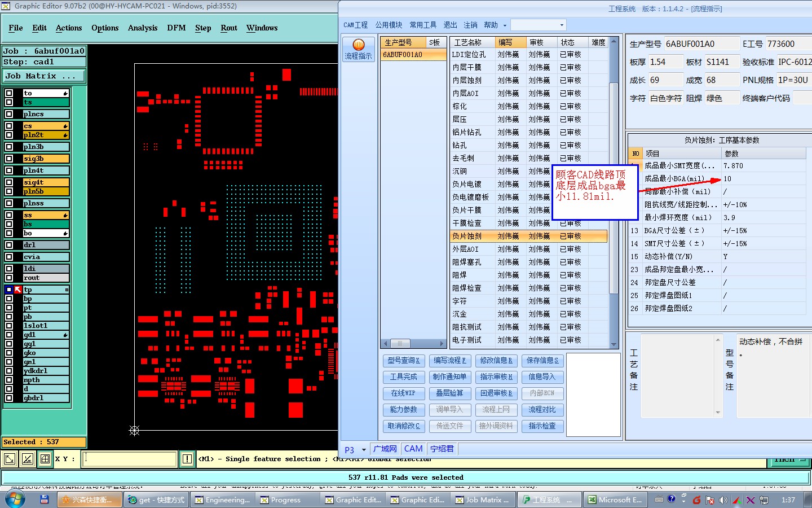Toggle the checkbox for layer gko
Screen dimensions: 812x508
click(9, 353)
